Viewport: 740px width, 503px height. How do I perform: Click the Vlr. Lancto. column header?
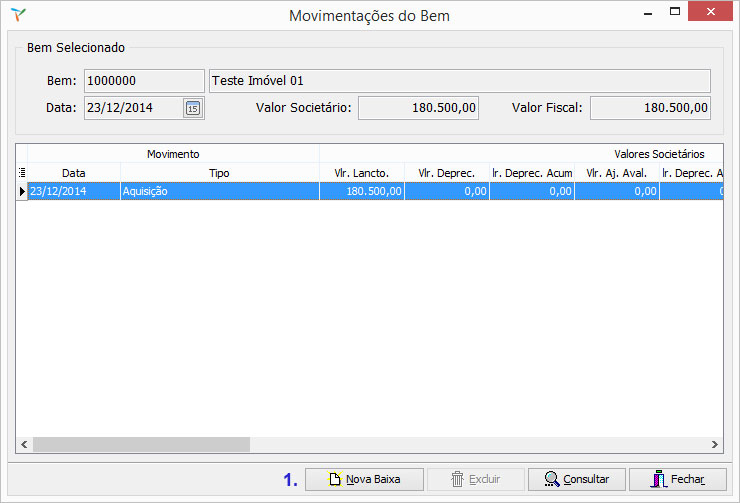361,173
